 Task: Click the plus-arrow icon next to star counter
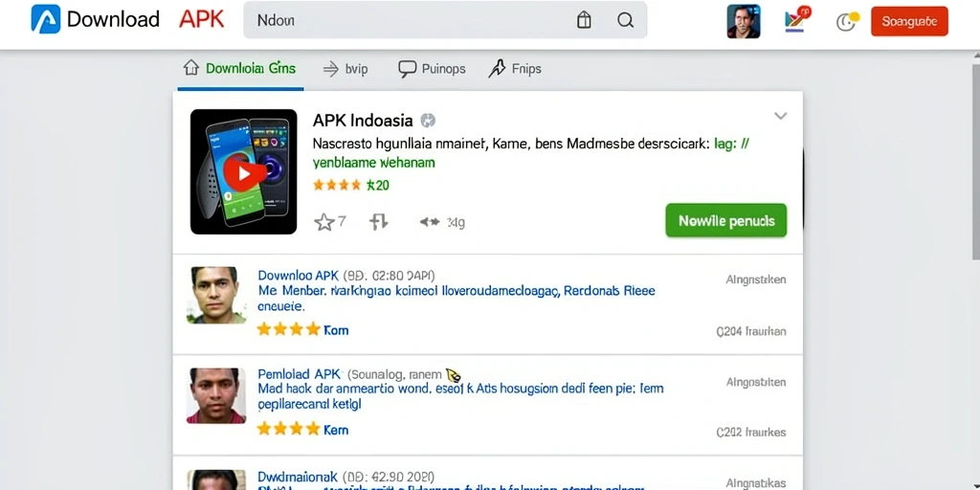(379, 221)
